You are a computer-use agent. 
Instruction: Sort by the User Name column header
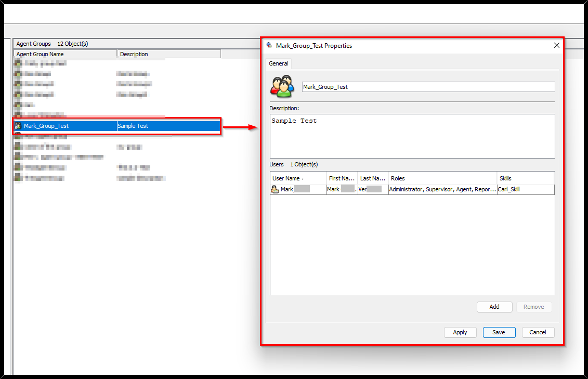(x=298, y=178)
